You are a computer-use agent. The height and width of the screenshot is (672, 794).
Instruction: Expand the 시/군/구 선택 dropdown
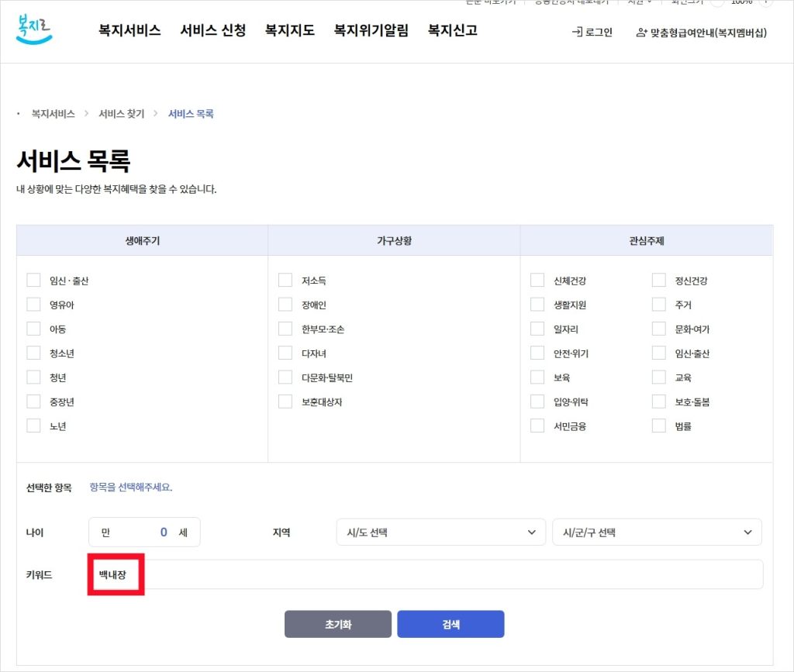point(656,532)
